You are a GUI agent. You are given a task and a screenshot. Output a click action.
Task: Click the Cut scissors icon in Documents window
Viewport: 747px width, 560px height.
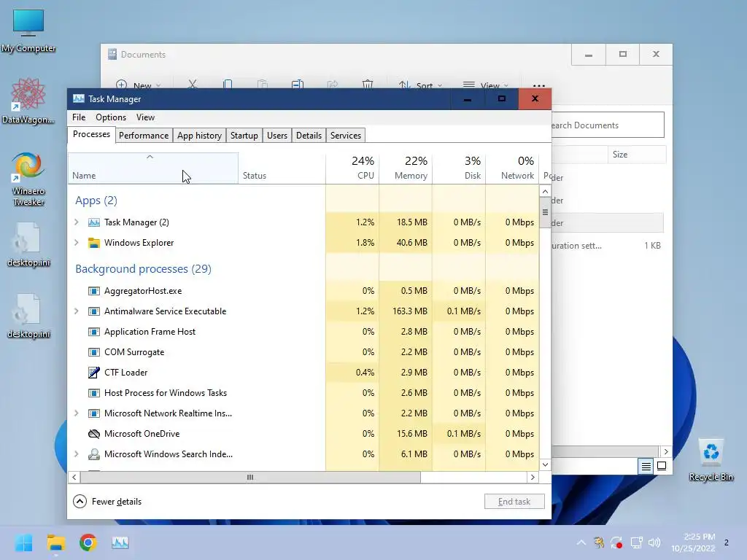click(193, 85)
